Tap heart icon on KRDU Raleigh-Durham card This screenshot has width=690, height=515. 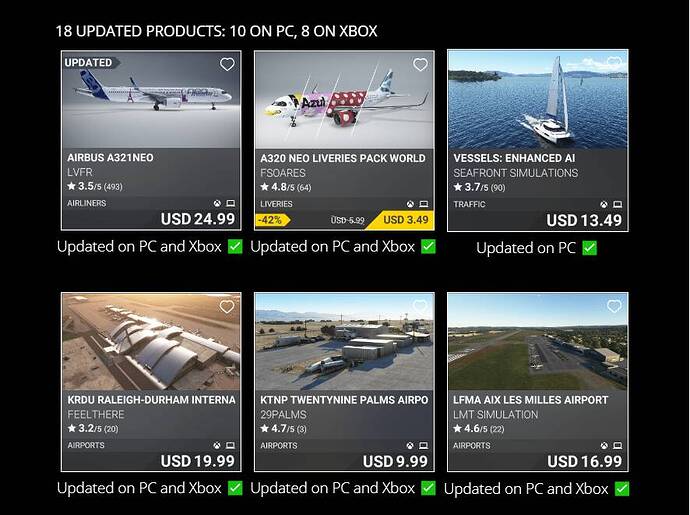tap(227, 306)
